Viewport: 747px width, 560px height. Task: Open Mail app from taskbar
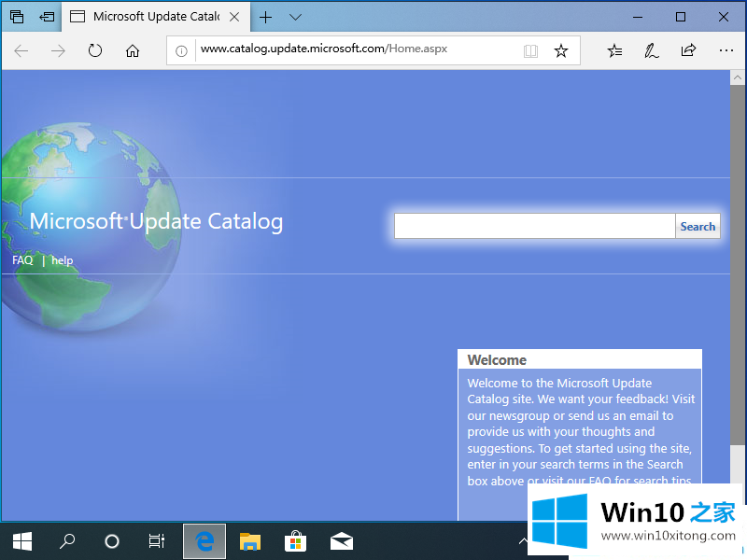342,541
